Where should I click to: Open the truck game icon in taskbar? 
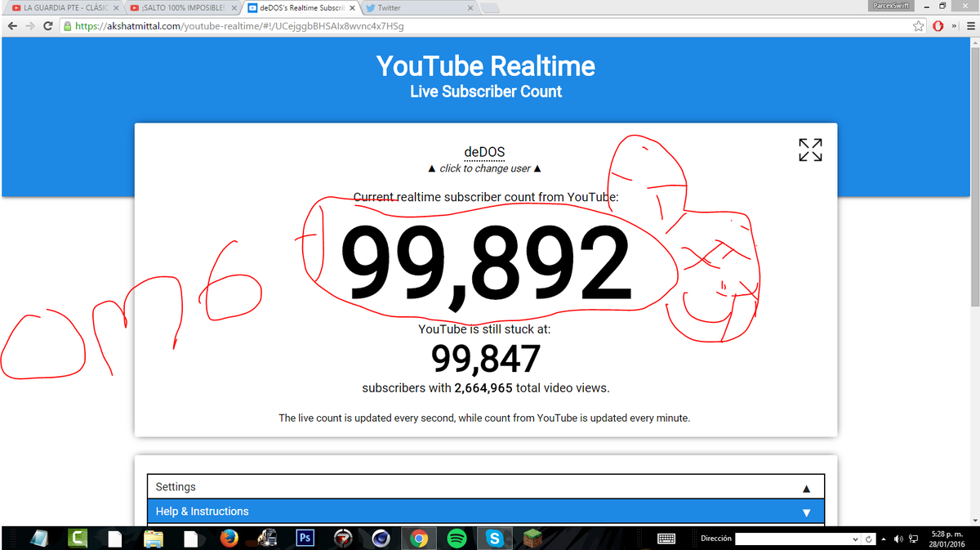267,539
